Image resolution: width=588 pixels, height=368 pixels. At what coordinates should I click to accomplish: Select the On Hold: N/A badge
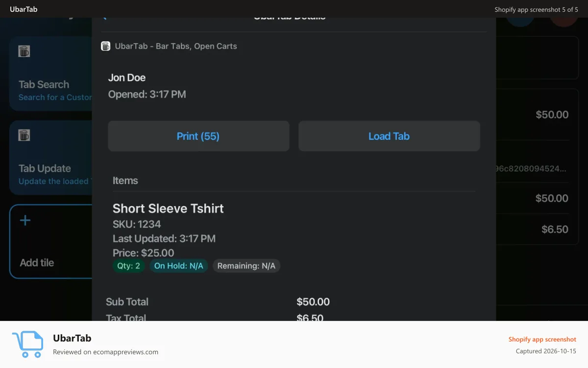[179, 266]
